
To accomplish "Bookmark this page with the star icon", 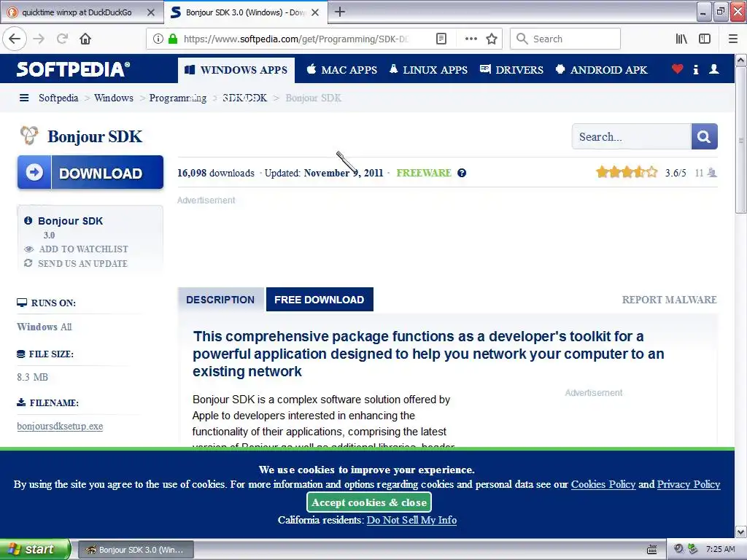I will (492, 39).
